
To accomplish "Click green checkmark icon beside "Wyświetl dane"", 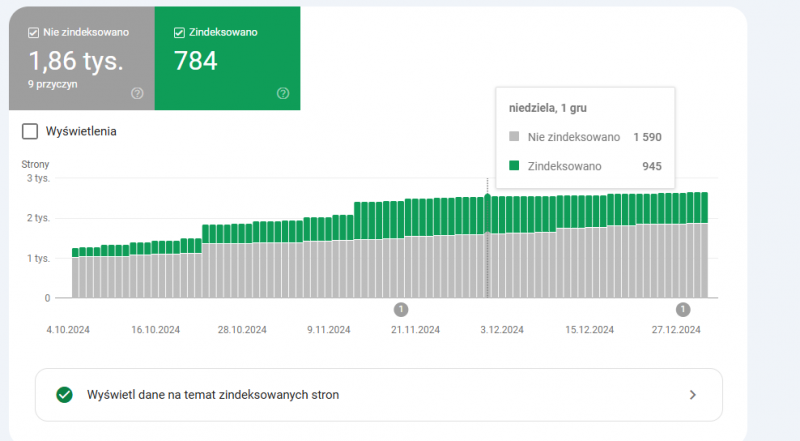I will point(65,395).
